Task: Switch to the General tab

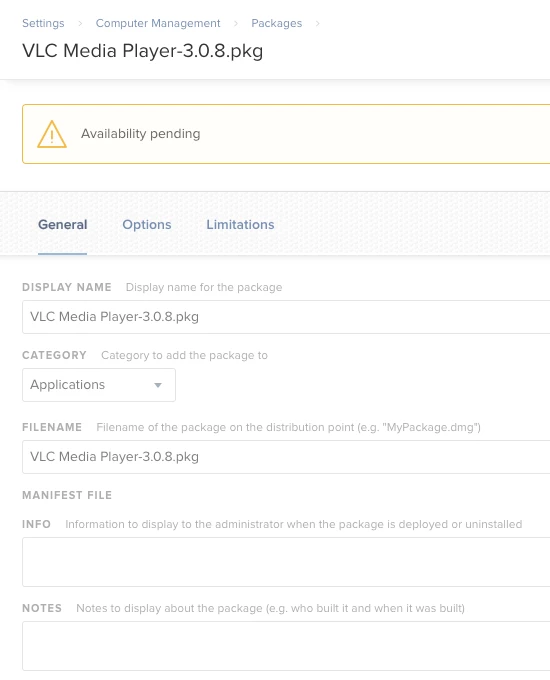Action: 62,225
